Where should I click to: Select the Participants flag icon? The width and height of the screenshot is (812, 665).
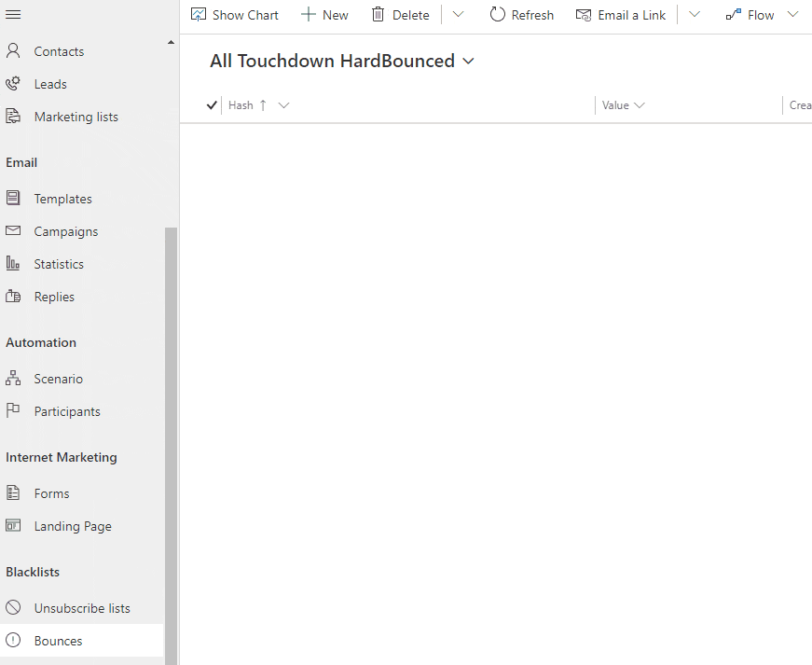14,410
